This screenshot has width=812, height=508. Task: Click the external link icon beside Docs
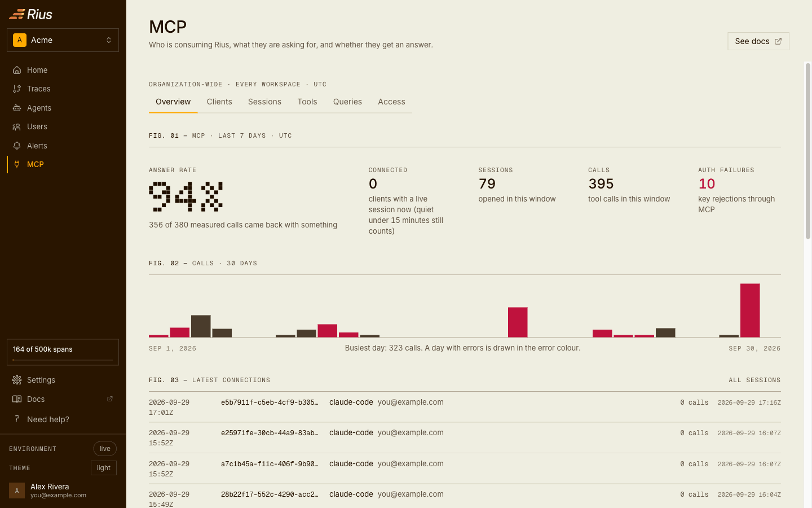[110, 399]
